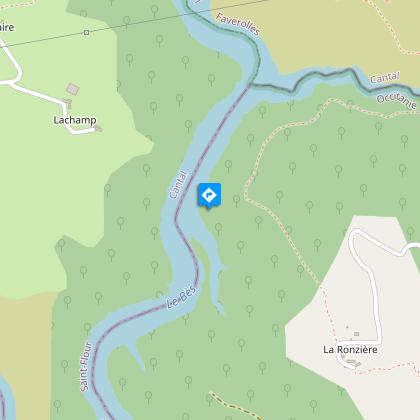
Task: Click the Lachamp place label
Action: pos(75,120)
